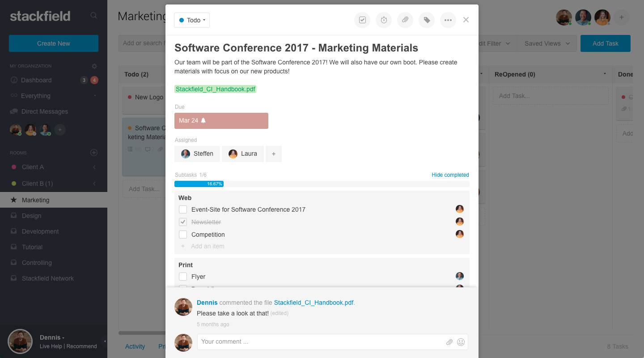Click assignee avatar on Competition subtask

tap(460, 234)
